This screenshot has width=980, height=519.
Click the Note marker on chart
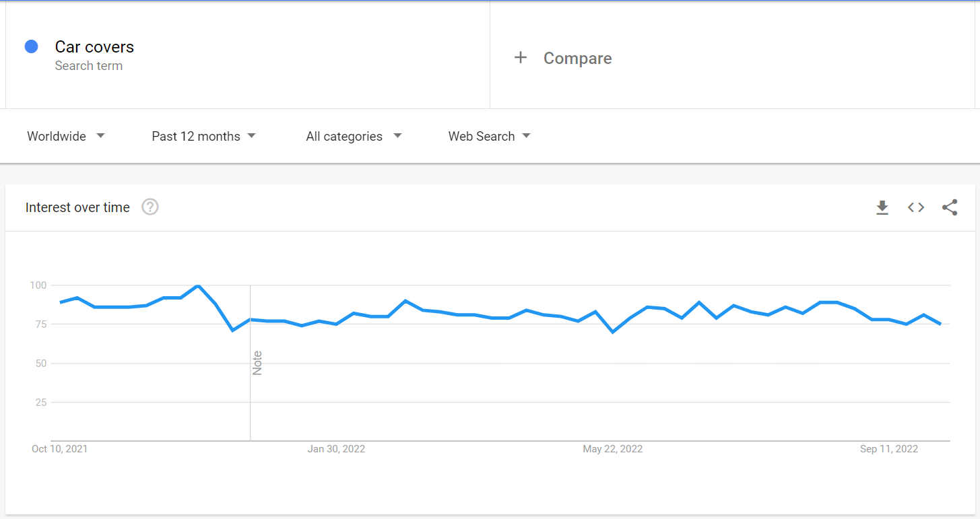click(257, 364)
